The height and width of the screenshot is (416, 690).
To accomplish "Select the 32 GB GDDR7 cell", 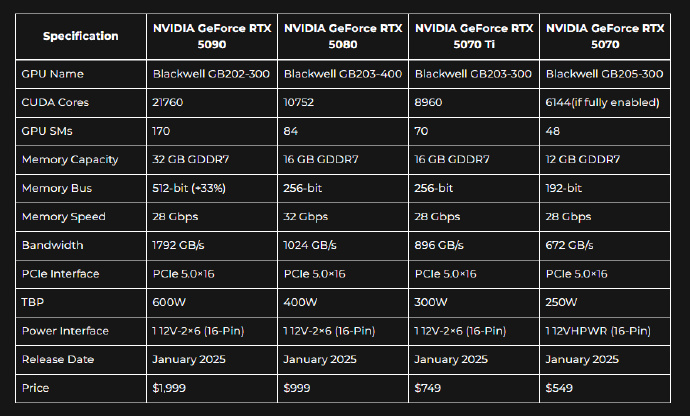I will pos(194,159).
